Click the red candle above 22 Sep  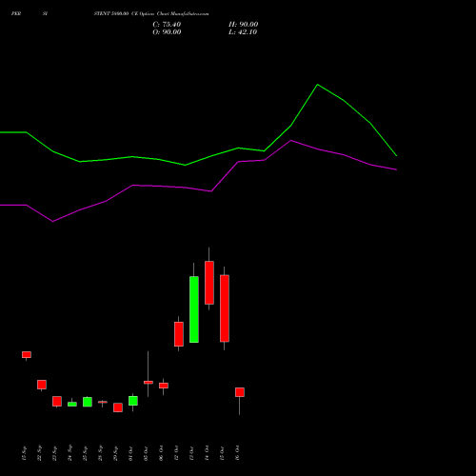[42, 385]
